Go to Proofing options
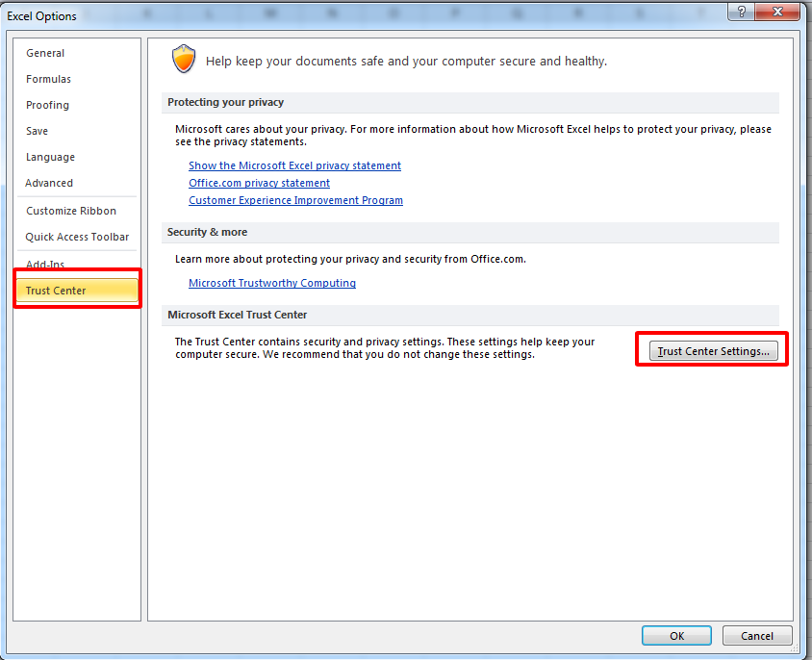812x660 pixels. [47, 105]
